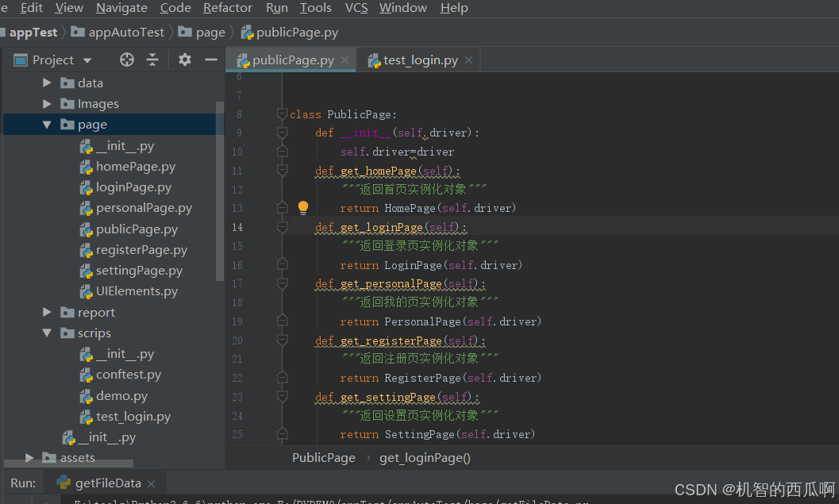The image size is (839, 504).
Task: Click the project tree horizontal scrollbar
Action: click(68, 464)
